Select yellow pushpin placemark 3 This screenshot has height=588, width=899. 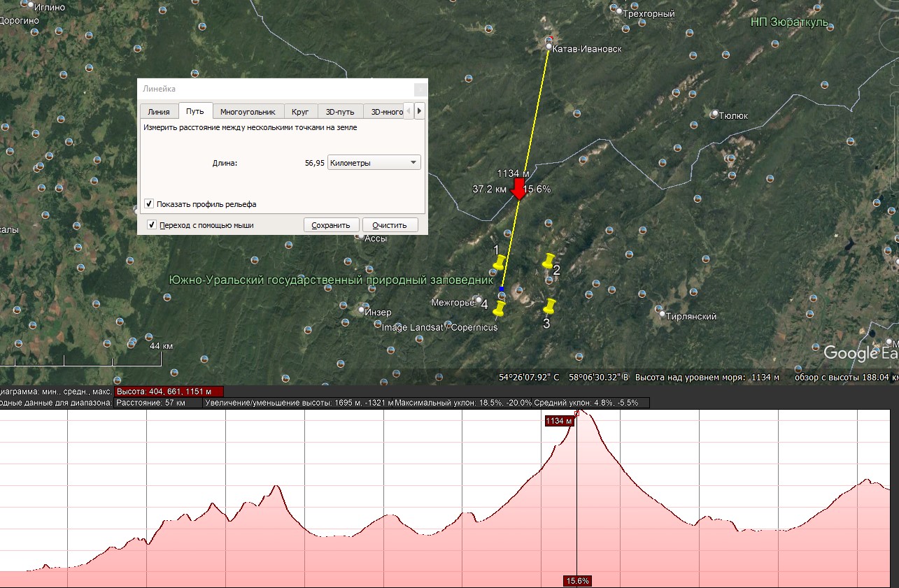(x=549, y=306)
